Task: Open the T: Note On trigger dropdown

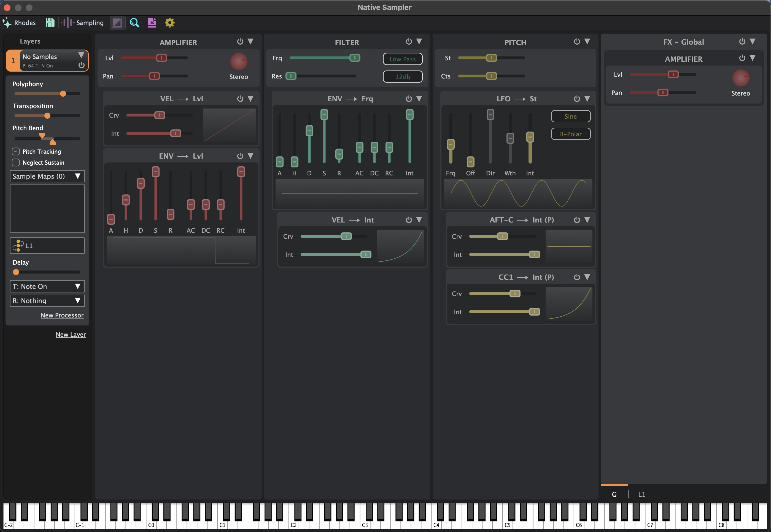Action: tap(47, 286)
